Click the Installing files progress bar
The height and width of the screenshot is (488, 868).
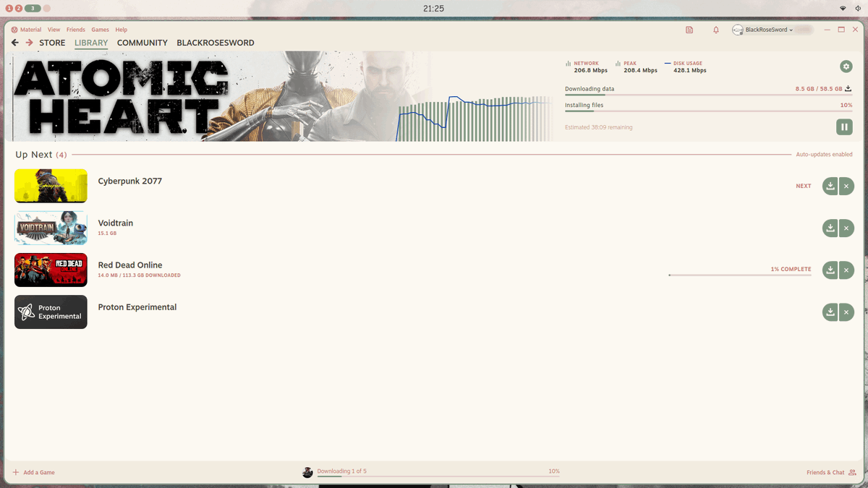(x=709, y=111)
